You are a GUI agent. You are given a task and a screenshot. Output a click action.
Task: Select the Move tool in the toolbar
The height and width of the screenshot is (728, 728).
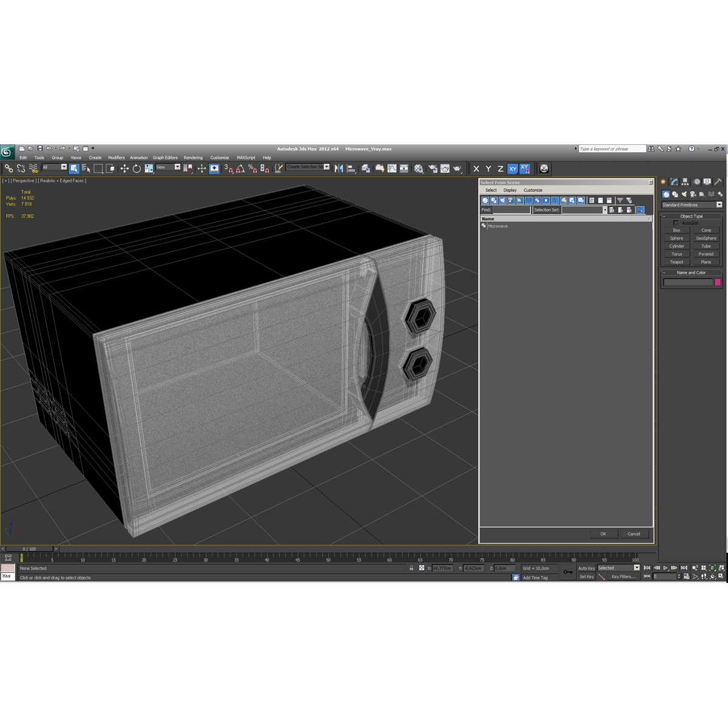124,168
